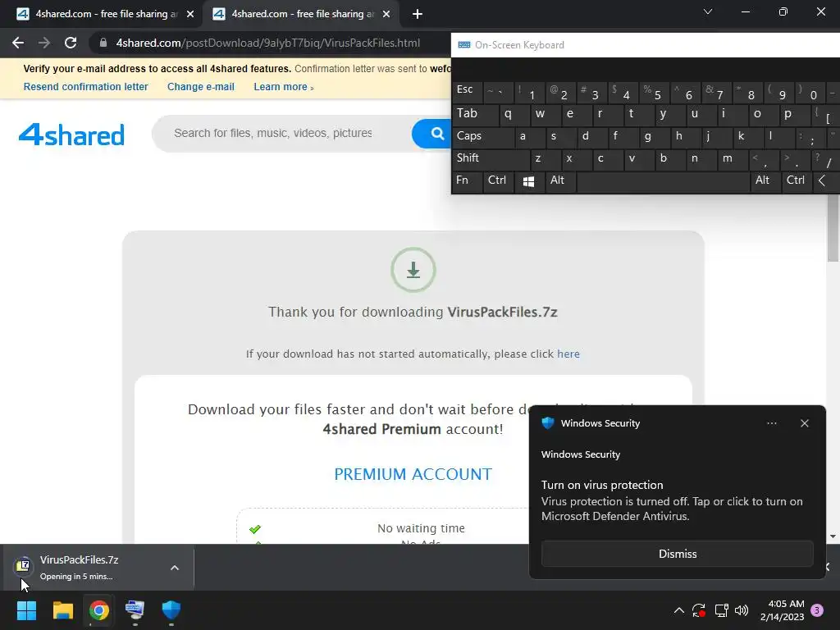Expand the VirusPackFiles.7z download options chevron
Image resolution: width=840 pixels, height=630 pixels.
point(175,568)
